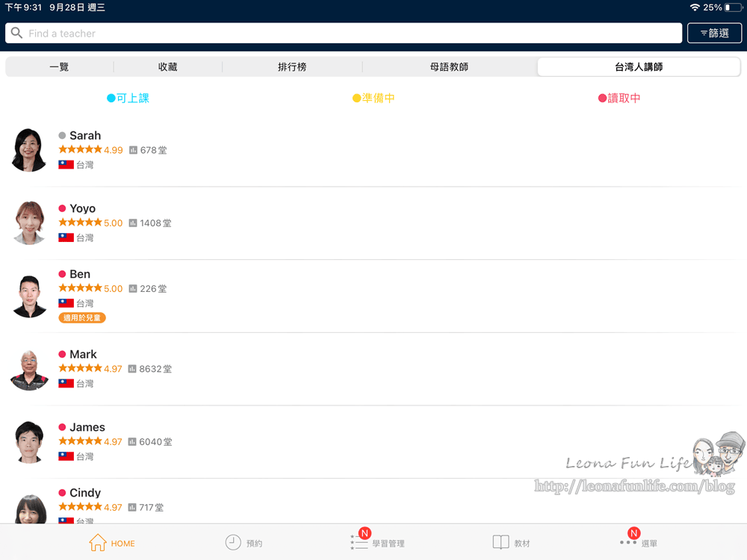
Task: Open the 選單 three-dots menu icon
Action: coord(628,542)
